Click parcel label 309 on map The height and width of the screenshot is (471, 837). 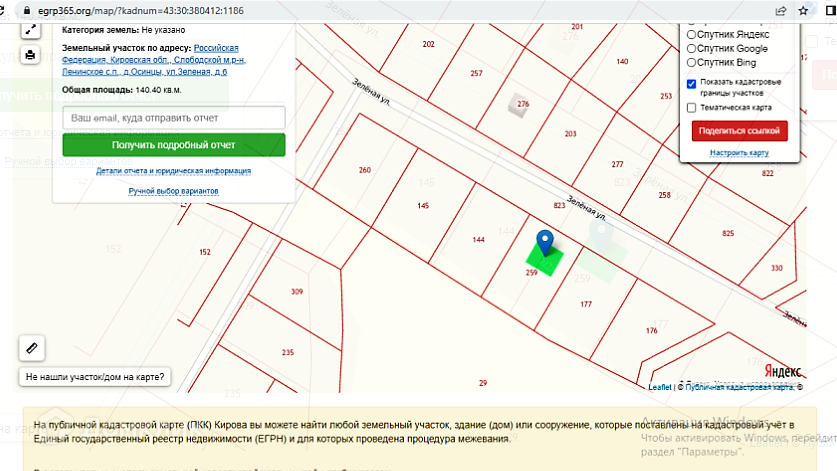(297, 292)
